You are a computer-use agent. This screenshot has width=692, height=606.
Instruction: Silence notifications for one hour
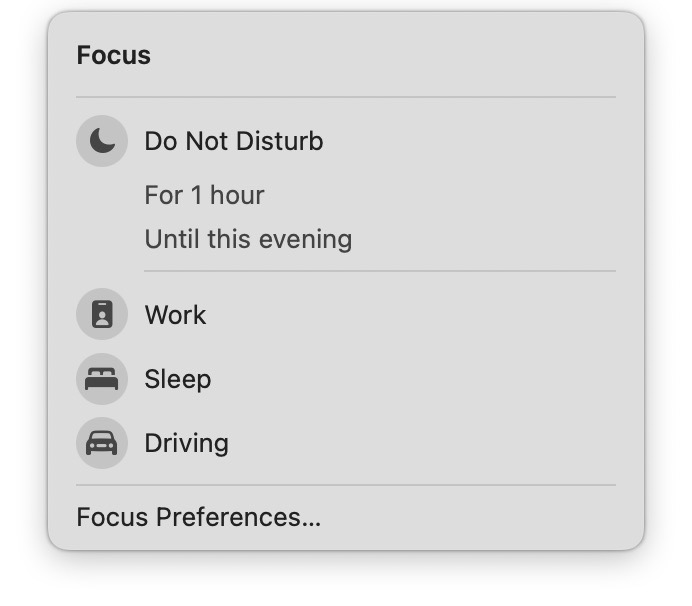tap(204, 195)
